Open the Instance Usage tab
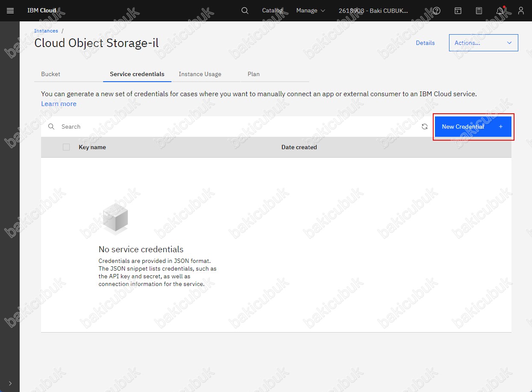Viewport: 532px width, 392px height. click(206, 74)
